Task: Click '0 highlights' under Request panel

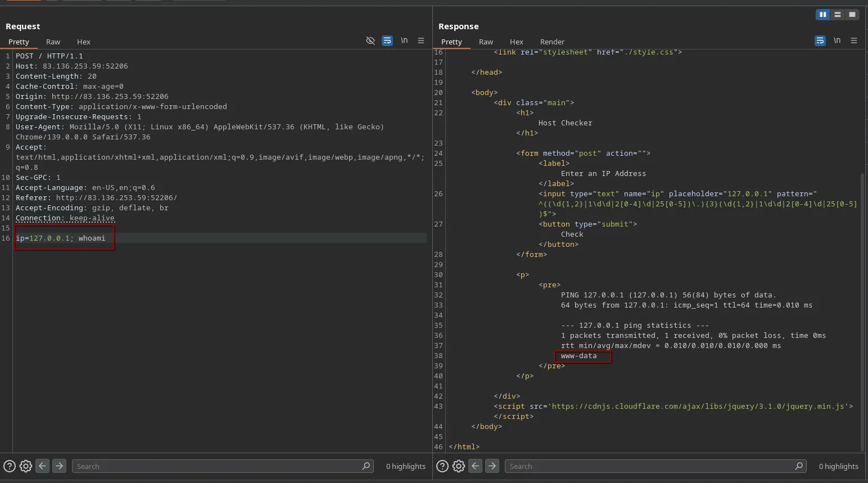Action: (406, 466)
